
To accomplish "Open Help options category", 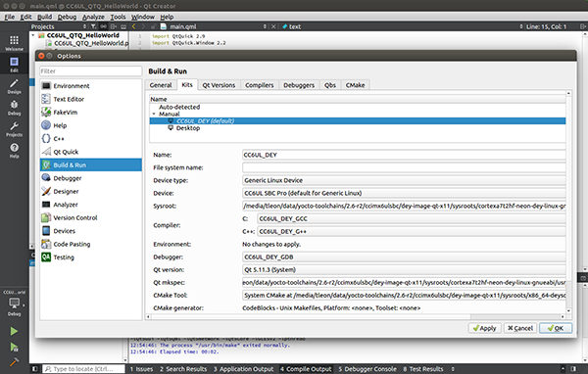I will tap(91, 125).
